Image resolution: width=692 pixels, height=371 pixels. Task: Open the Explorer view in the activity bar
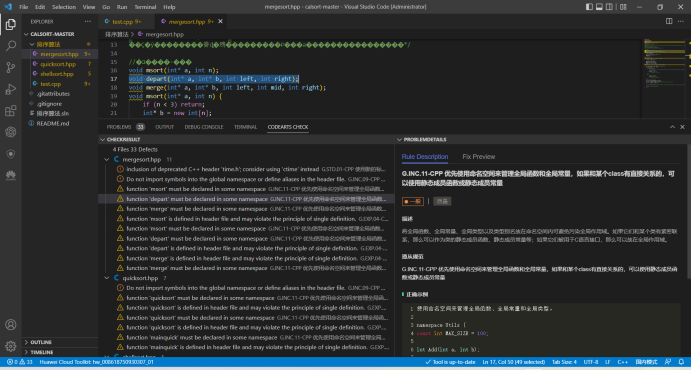11,24
